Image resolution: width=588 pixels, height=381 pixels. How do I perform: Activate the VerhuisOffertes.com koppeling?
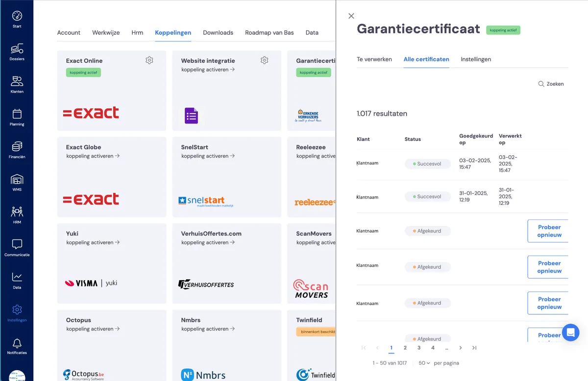208,242
